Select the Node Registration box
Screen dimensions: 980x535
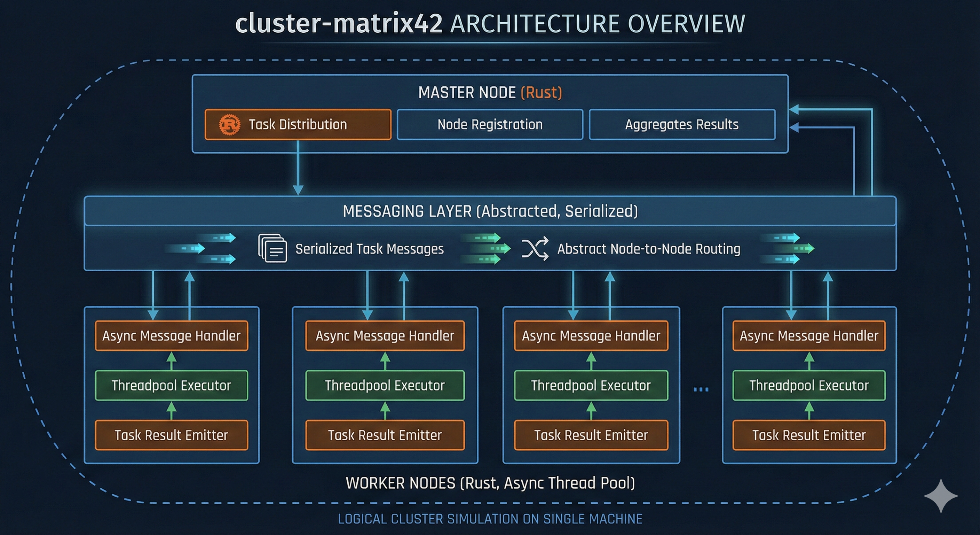[490, 124]
